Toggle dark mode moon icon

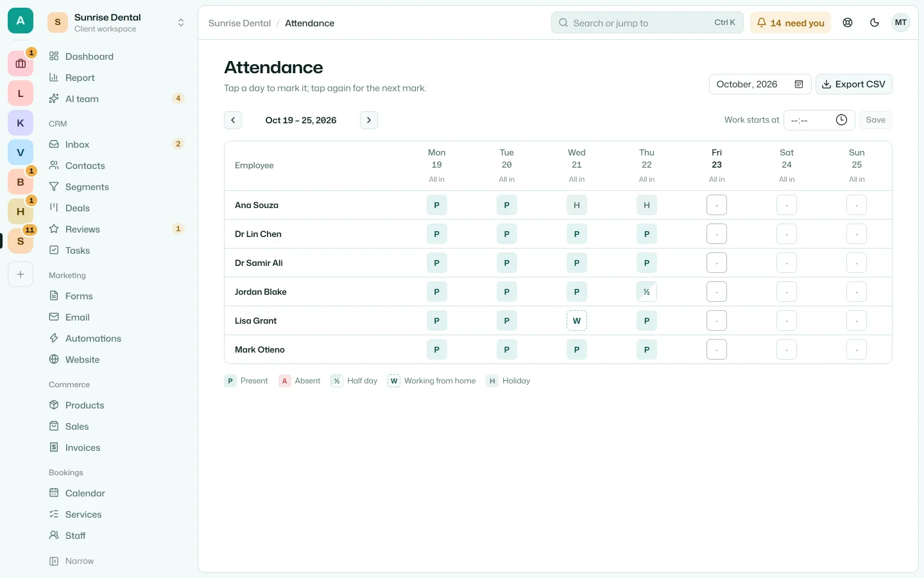[875, 22]
